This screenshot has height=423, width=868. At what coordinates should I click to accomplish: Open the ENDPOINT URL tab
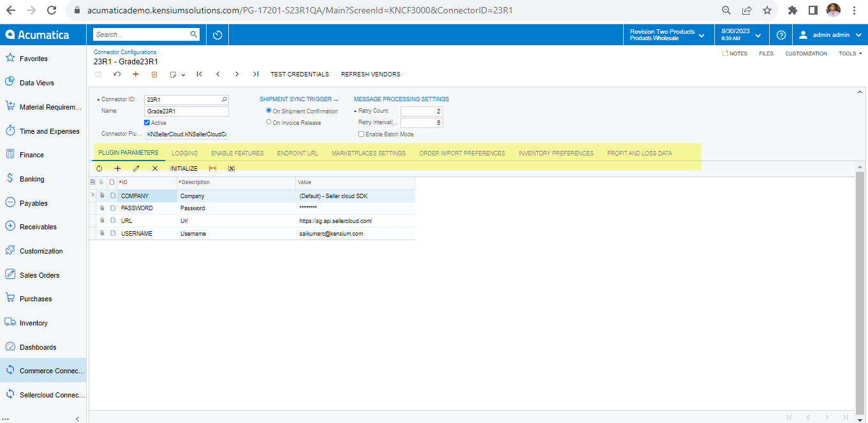coord(298,153)
